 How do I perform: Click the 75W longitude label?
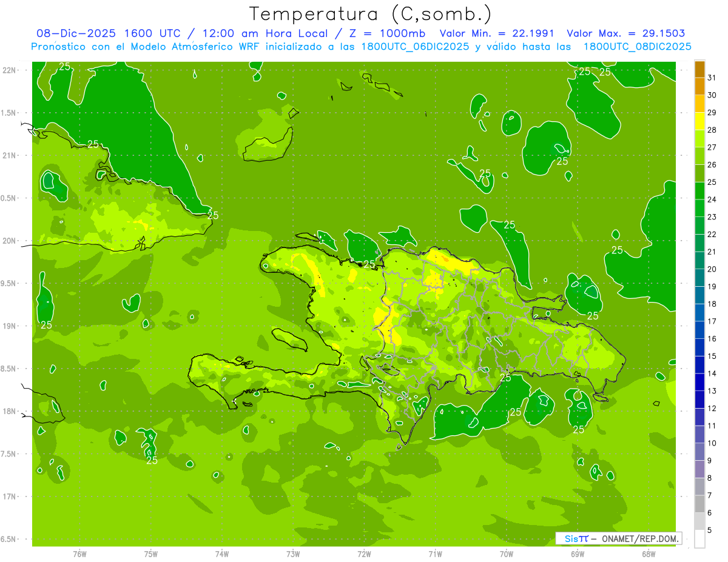coord(151,554)
